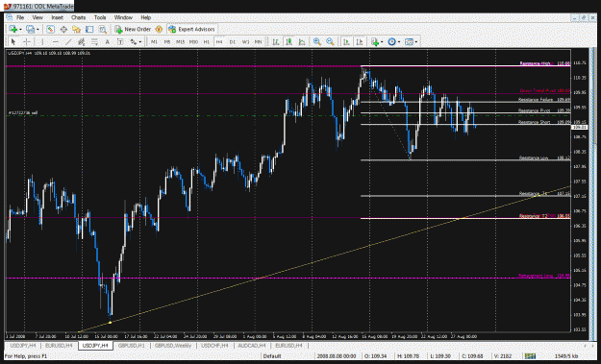601x364 pixels.
Task: Open the Charts menu
Action: 78,17
